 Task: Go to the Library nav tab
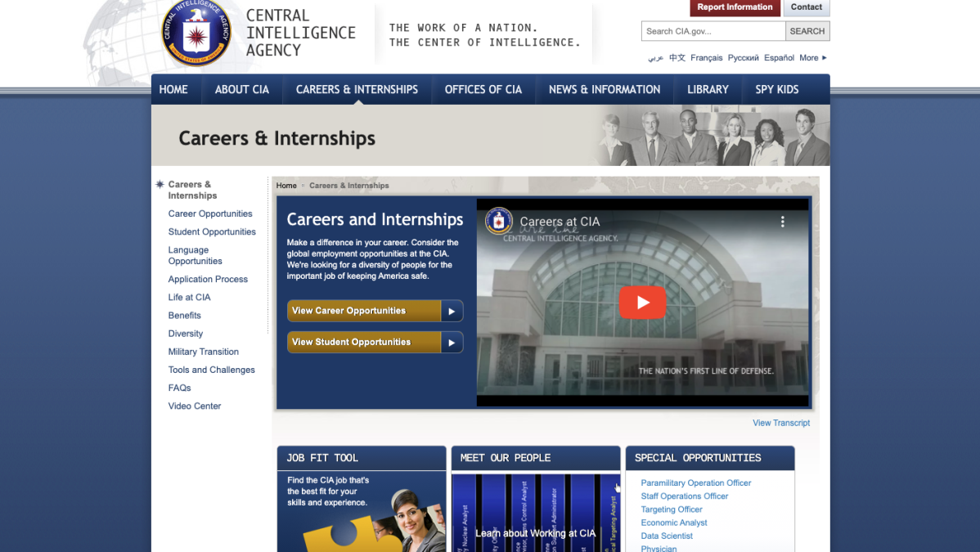pyautogui.click(x=708, y=90)
